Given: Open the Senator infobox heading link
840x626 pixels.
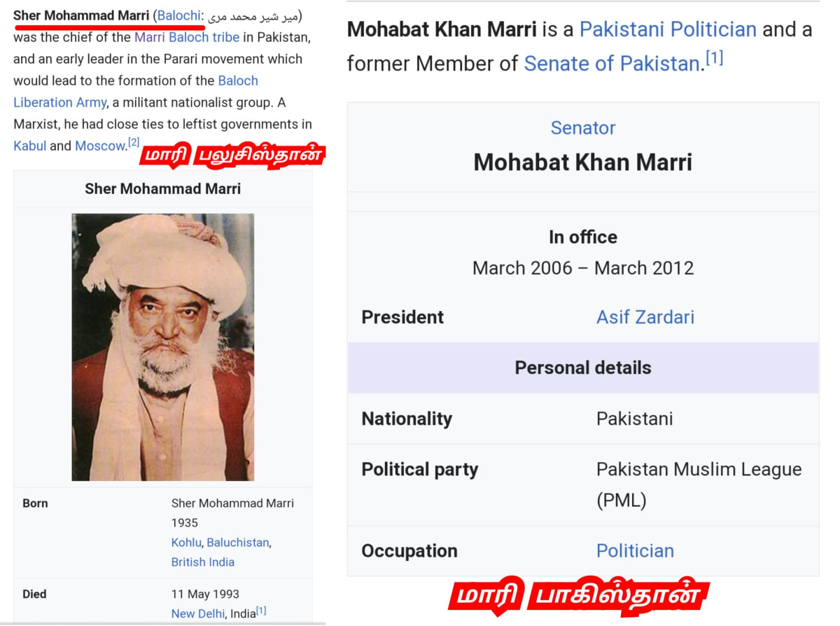Looking at the screenshot, I should point(583,128).
